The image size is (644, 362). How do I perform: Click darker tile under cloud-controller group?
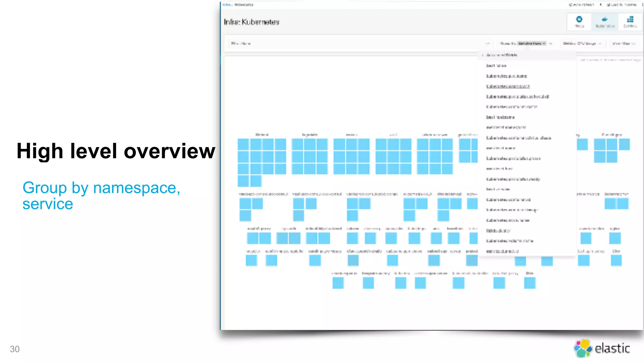[353, 260]
